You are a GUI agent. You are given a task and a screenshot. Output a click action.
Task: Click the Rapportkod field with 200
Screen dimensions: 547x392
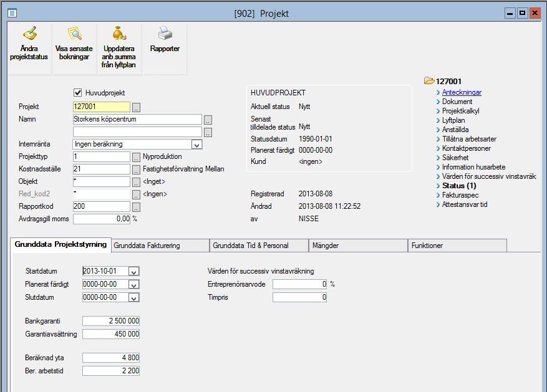point(102,207)
